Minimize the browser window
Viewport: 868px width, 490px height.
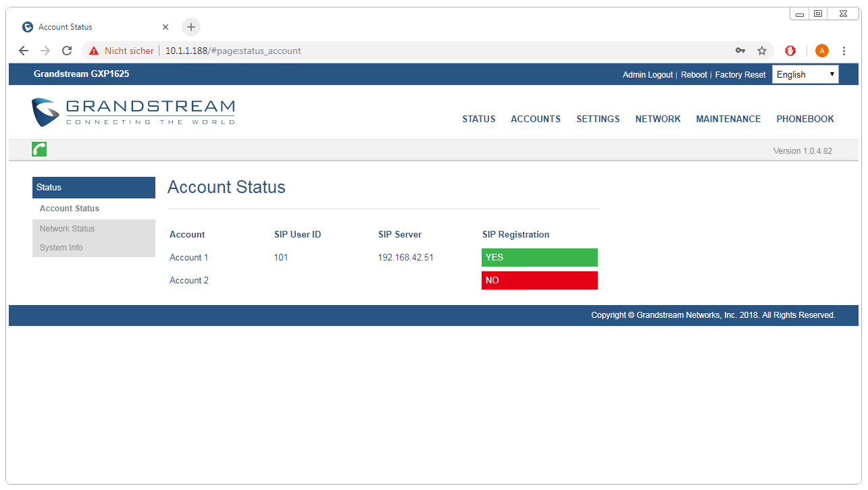800,13
